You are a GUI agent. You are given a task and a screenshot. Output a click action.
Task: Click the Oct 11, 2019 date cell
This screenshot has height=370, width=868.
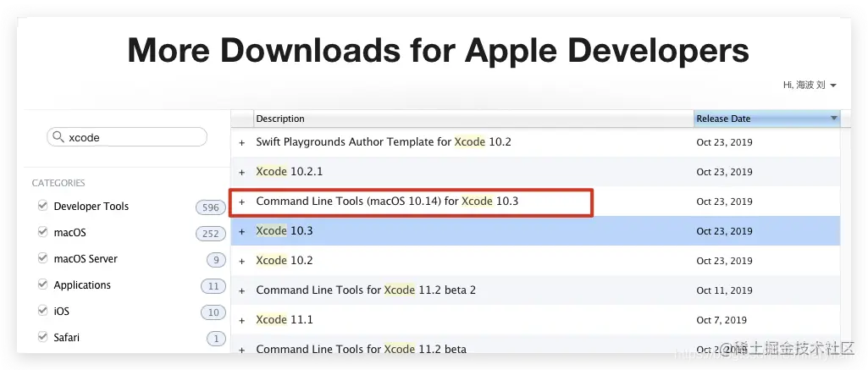point(724,290)
